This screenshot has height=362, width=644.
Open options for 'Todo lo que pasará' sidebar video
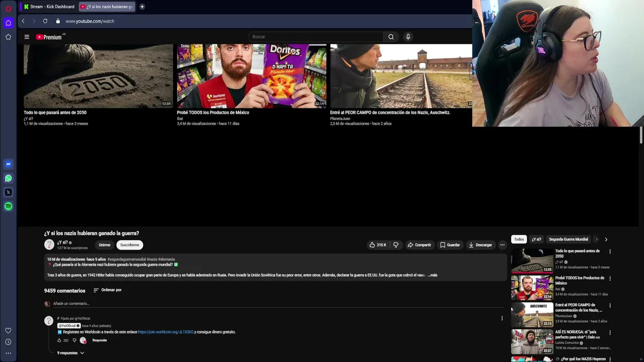[610, 252]
